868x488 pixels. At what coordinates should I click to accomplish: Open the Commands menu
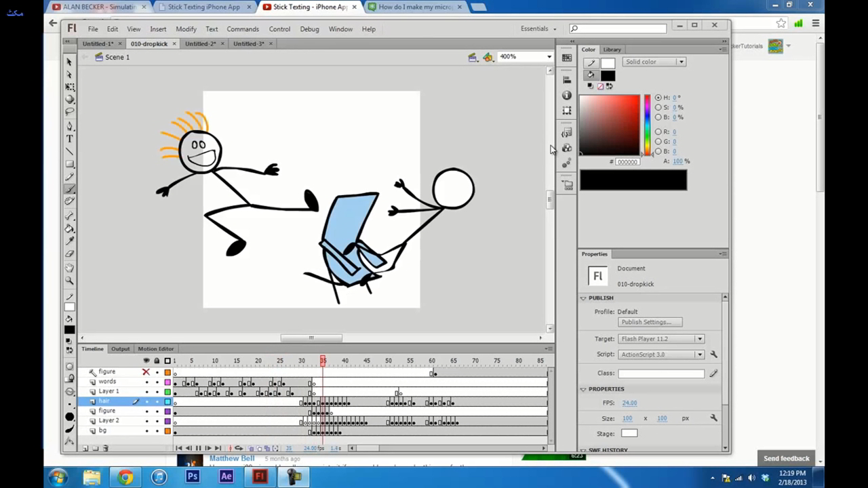pyautogui.click(x=243, y=29)
